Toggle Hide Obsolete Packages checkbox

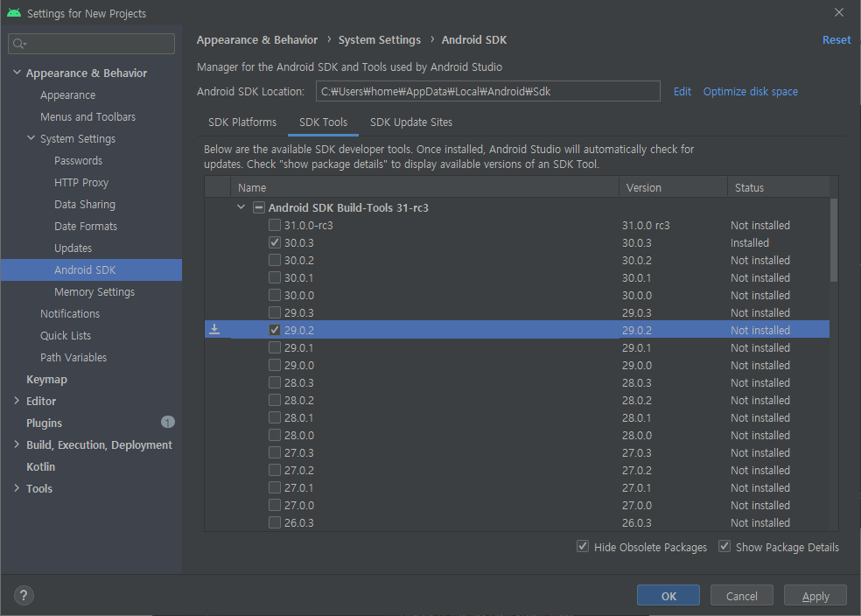pos(583,546)
